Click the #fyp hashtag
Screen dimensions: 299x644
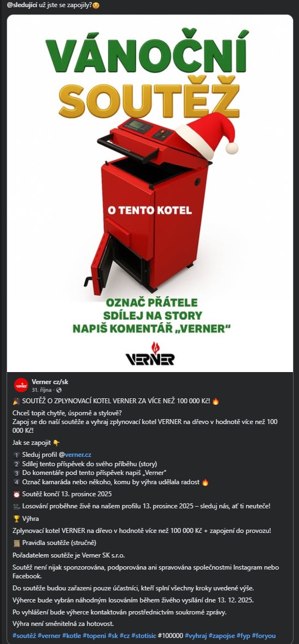point(243,635)
